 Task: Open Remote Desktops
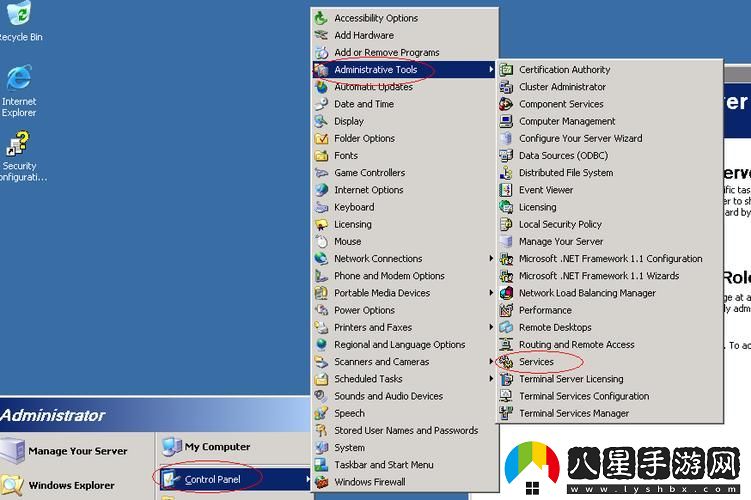point(610,328)
